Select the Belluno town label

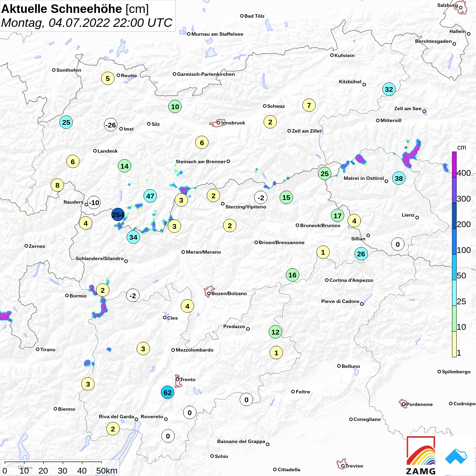click(351, 366)
